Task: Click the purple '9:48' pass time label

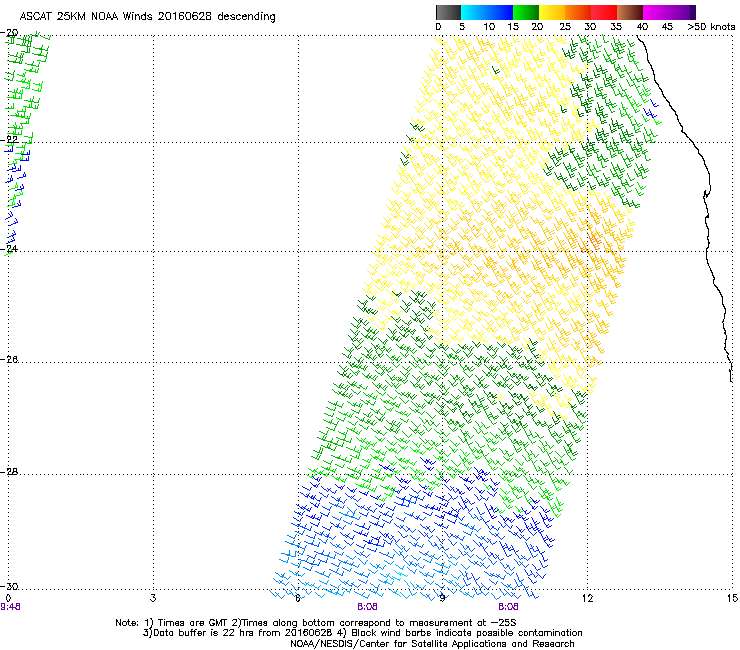Action: pos(10,607)
